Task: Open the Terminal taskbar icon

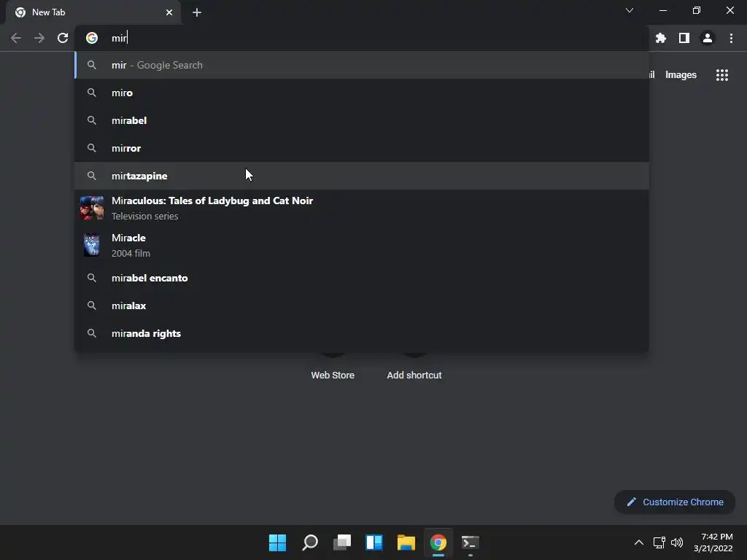Action: click(471, 542)
